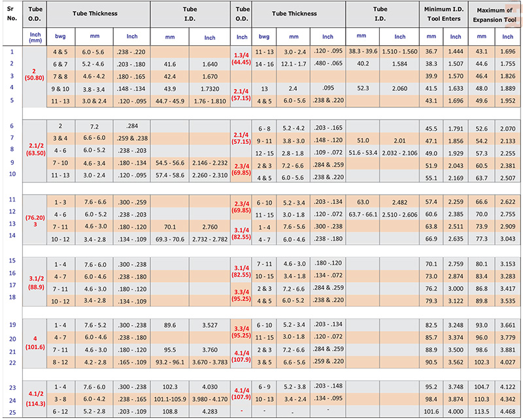This screenshot has width=523, height=420.
Task: Click the minimum I.D. value '2.043'
Action: 456,166
